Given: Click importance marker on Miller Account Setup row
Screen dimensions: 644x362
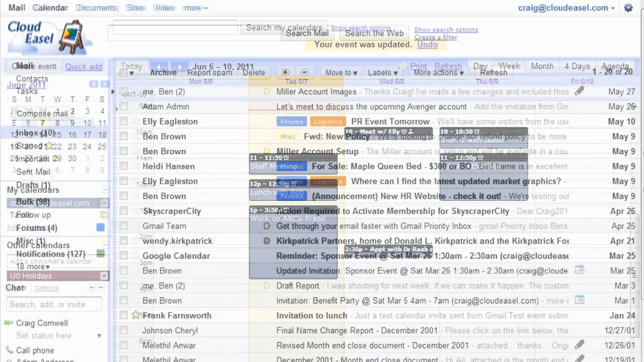Looking at the screenshot, I should (x=267, y=151).
